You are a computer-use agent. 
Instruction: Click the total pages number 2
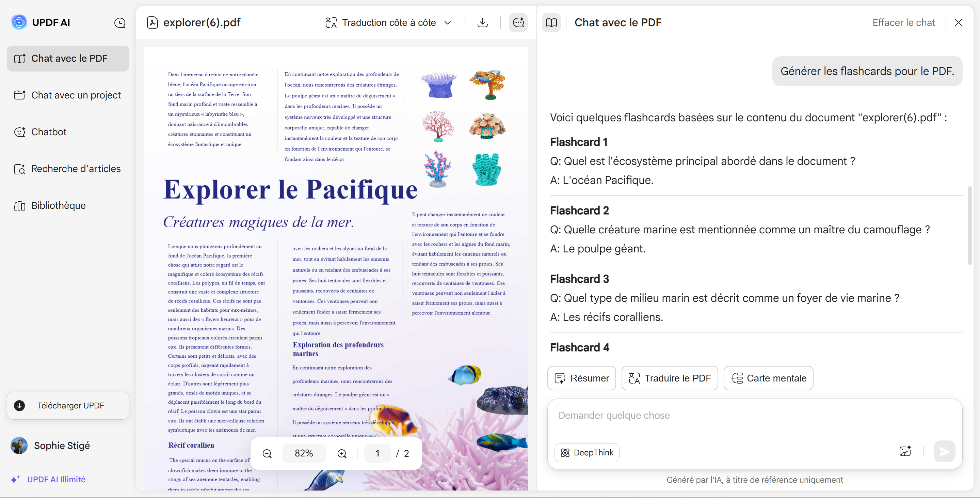406,453
